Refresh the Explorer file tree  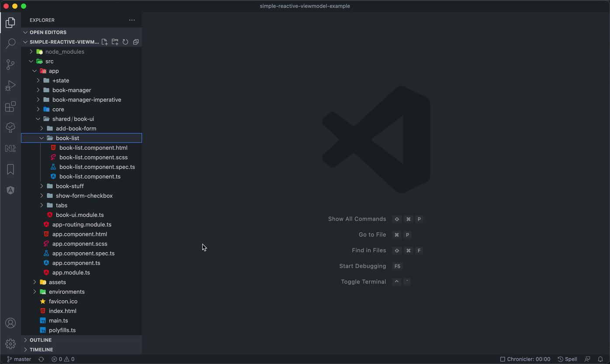click(125, 41)
